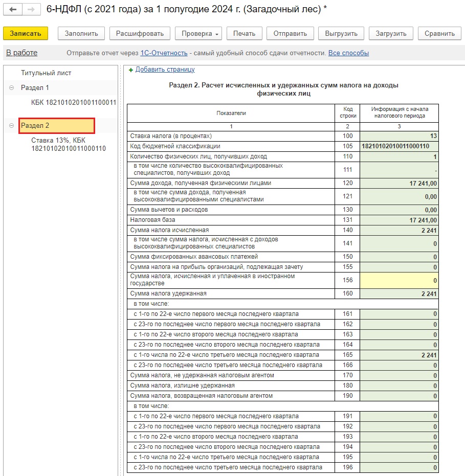Click the 'Показатели' column header
Viewport: 465px width, 476px height.
click(231, 113)
